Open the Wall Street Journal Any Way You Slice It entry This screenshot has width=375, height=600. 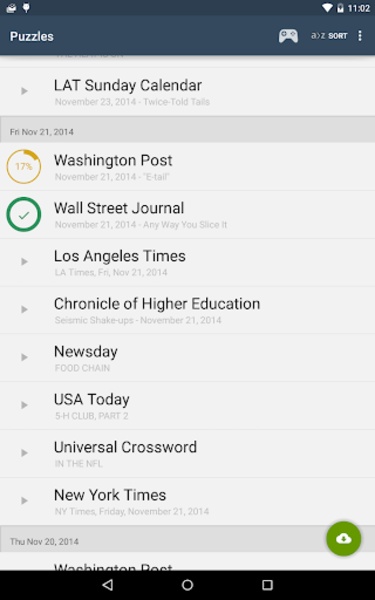[x=188, y=214]
